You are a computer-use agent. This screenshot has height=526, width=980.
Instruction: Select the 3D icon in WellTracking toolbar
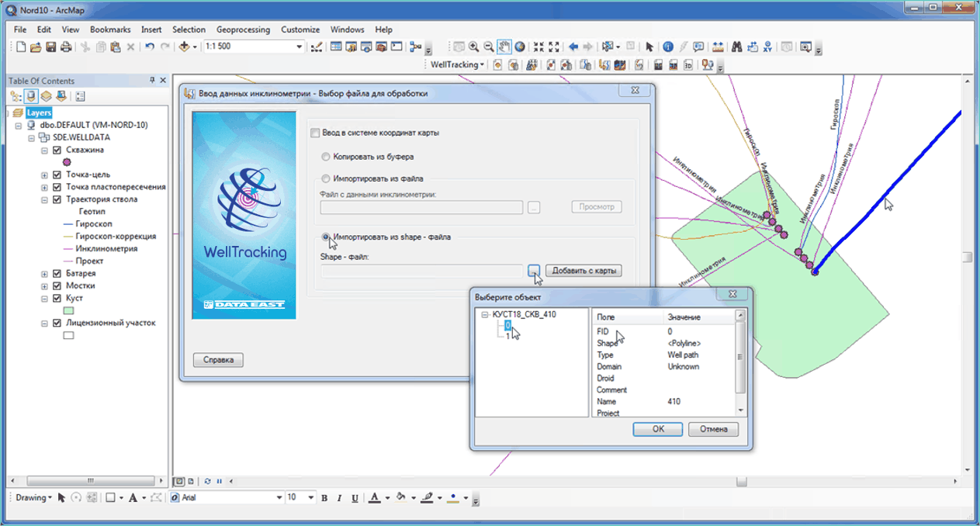pos(687,65)
